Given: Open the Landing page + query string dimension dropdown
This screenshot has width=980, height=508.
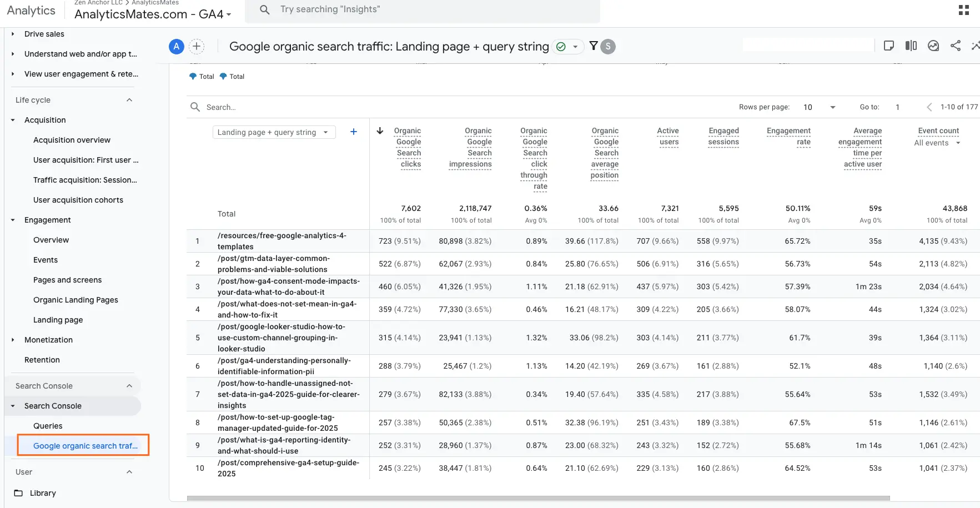Looking at the screenshot, I should pos(274,132).
